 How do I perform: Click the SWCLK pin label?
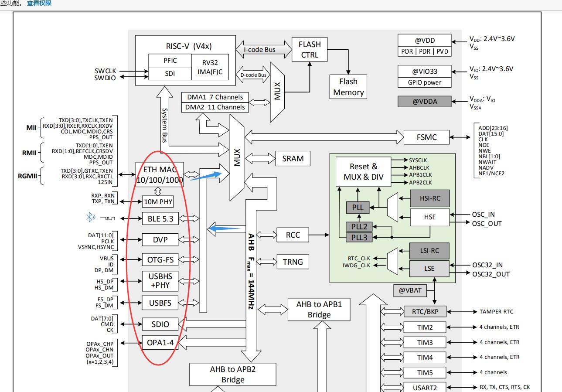tap(105, 71)
